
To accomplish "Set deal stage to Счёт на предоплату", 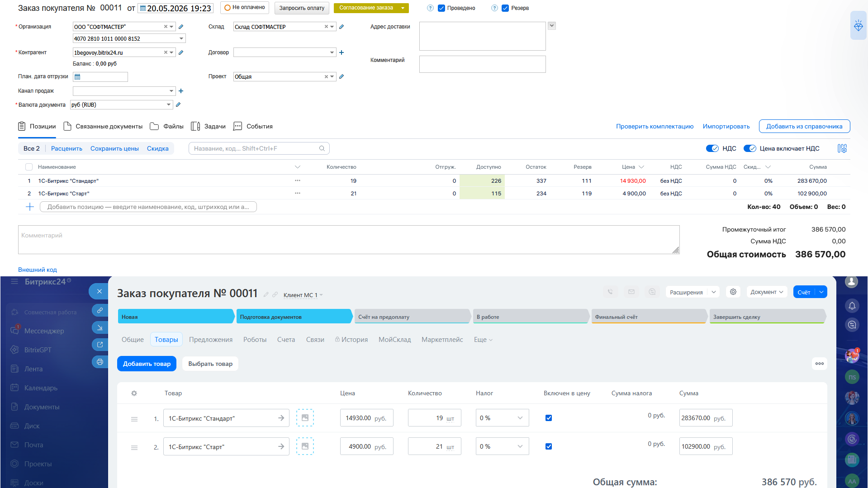I will pos(412,317).
